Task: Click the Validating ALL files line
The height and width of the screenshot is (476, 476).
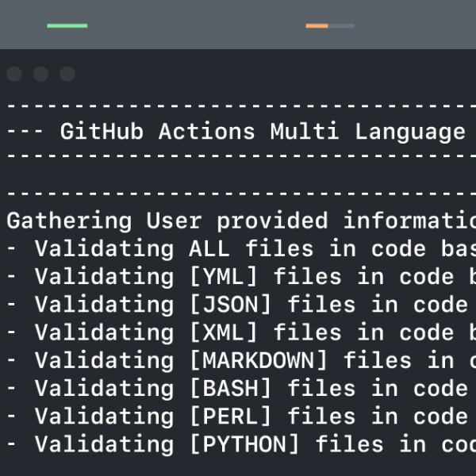Action: click(x=238, y=249)
